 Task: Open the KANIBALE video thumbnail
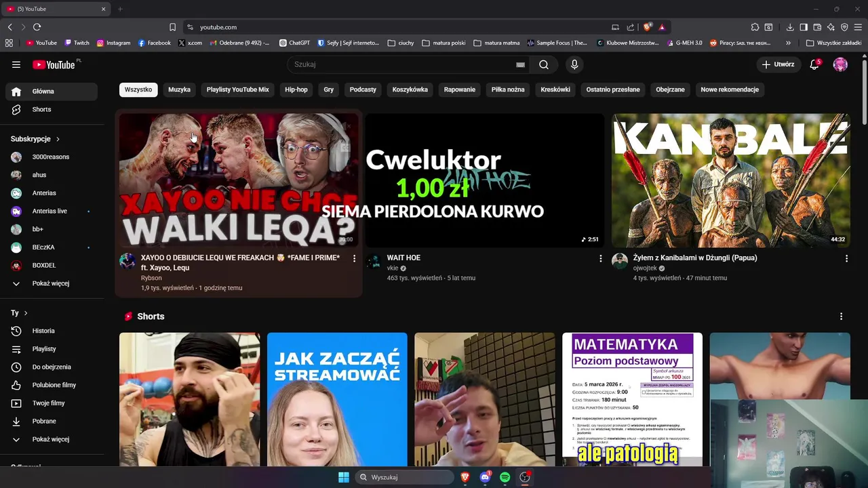click(x=731, y=180)
